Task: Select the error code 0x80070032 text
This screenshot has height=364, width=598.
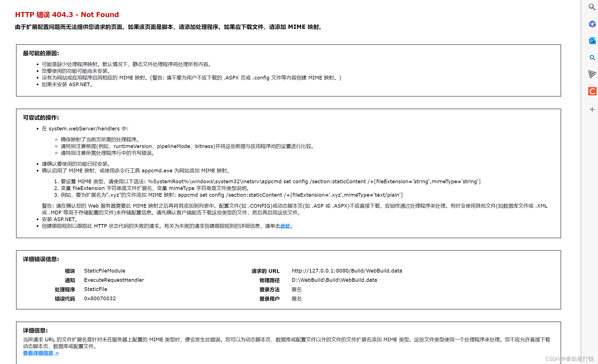Action: click(100, 299)
